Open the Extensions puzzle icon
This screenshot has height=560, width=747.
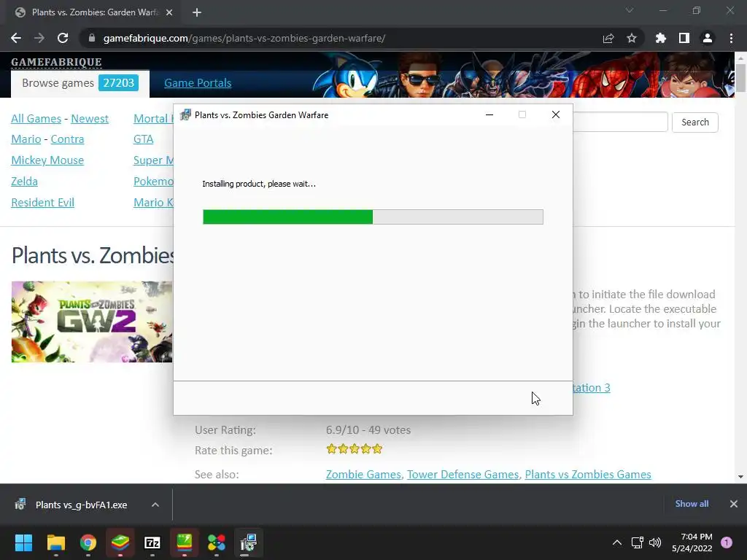point(661,38)
